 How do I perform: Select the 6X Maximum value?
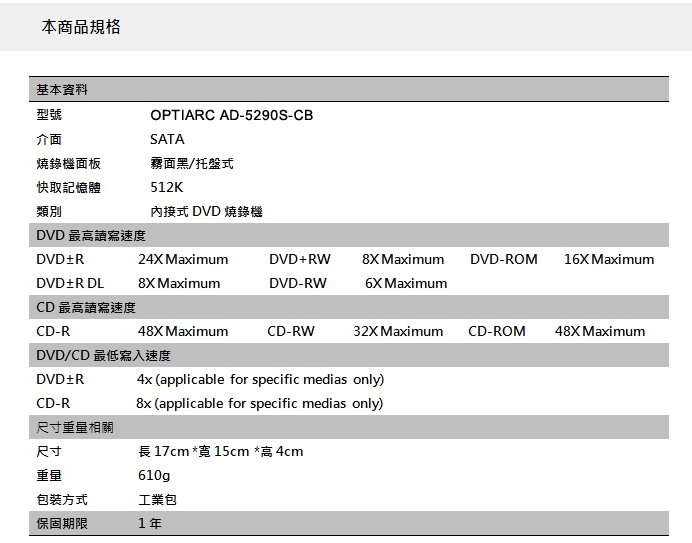406,283
